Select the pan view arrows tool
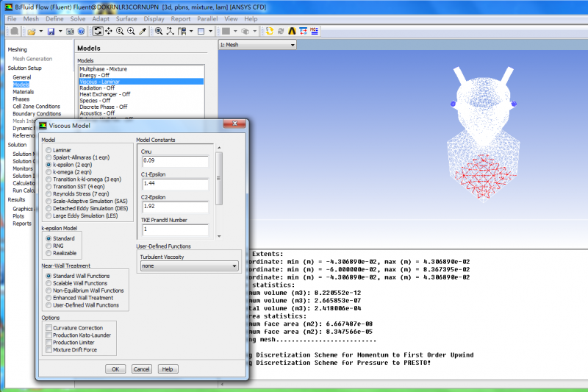588x392 pixels. pyautogui.click(x=109, y=31)
